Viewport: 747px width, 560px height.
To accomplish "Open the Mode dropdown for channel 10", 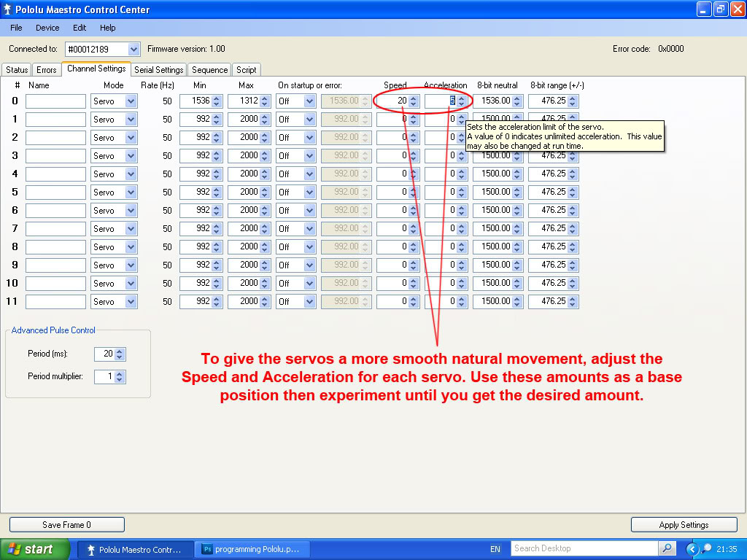I will (131, 284).
